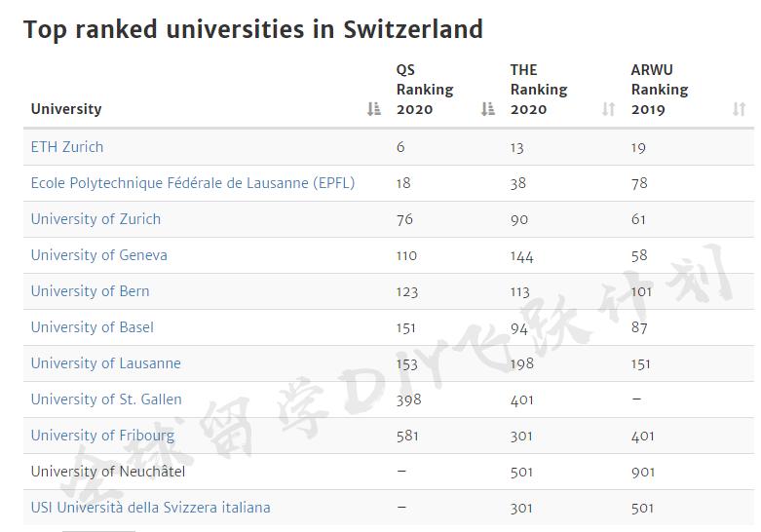Screen dimensions: 761x532
Task: Visit University of Geneva page
Action: click(98, 255)
